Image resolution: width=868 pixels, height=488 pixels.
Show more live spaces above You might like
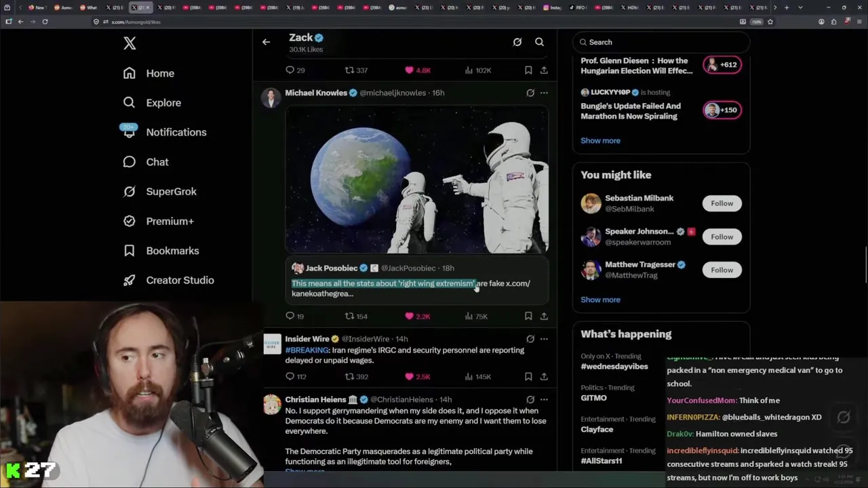(x=600, y=140)
